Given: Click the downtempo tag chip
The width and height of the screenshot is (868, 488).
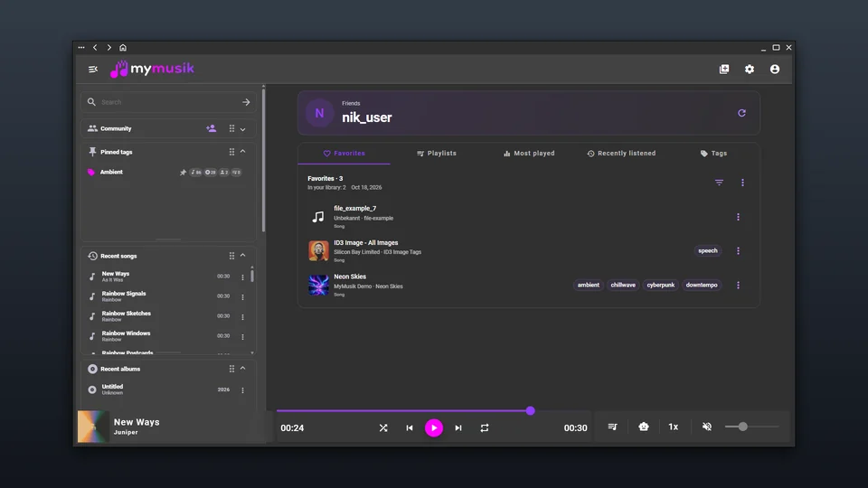Looking at the screenshot, I should tap(702, 285).
